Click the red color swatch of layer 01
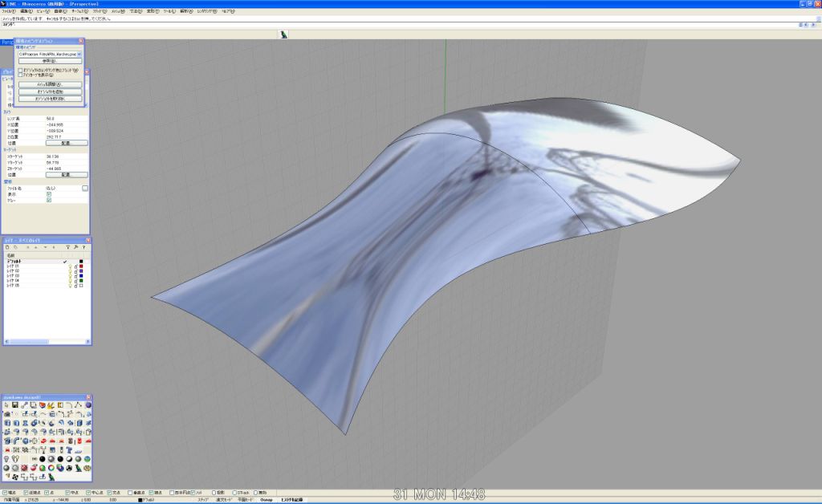Viewport: 822px width, 504px height. pyautogui.click(x=81, y=266)
